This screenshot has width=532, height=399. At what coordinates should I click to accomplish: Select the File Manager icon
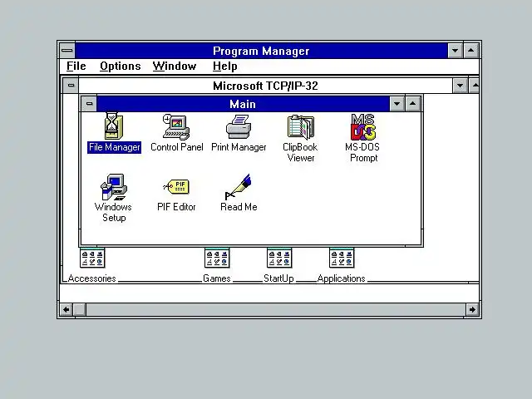[x=114, y=126]
